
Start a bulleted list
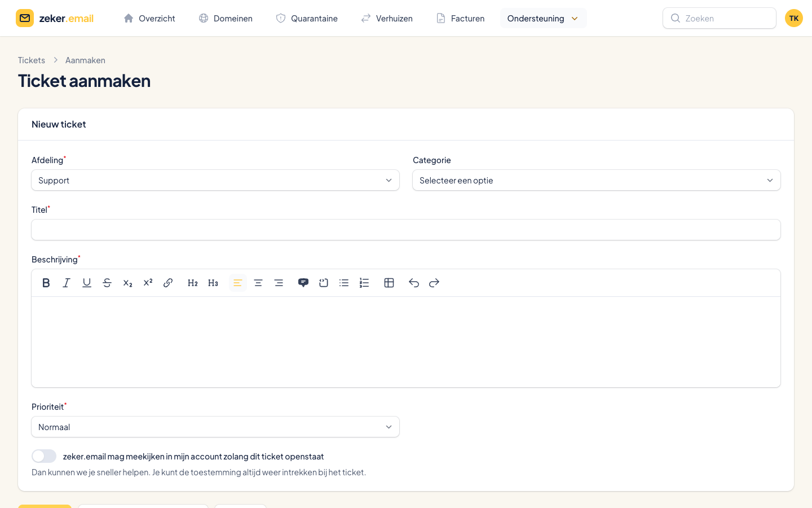344,283
